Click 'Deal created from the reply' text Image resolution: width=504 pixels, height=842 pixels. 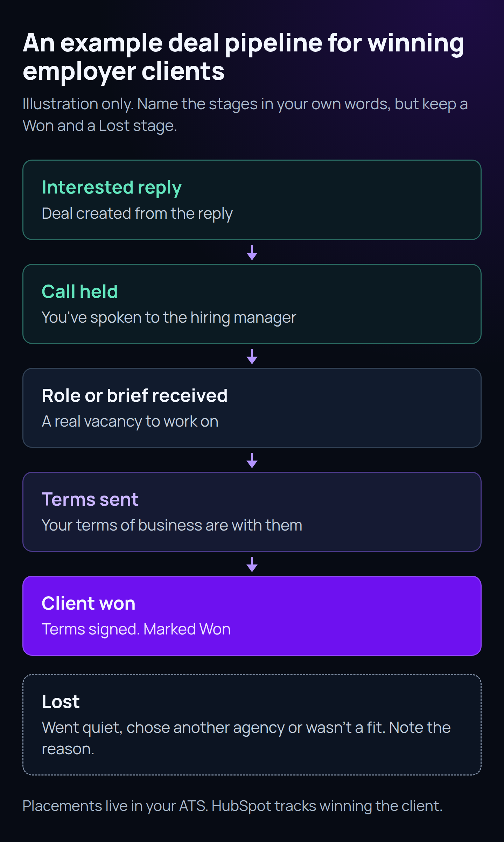[137, 214]
